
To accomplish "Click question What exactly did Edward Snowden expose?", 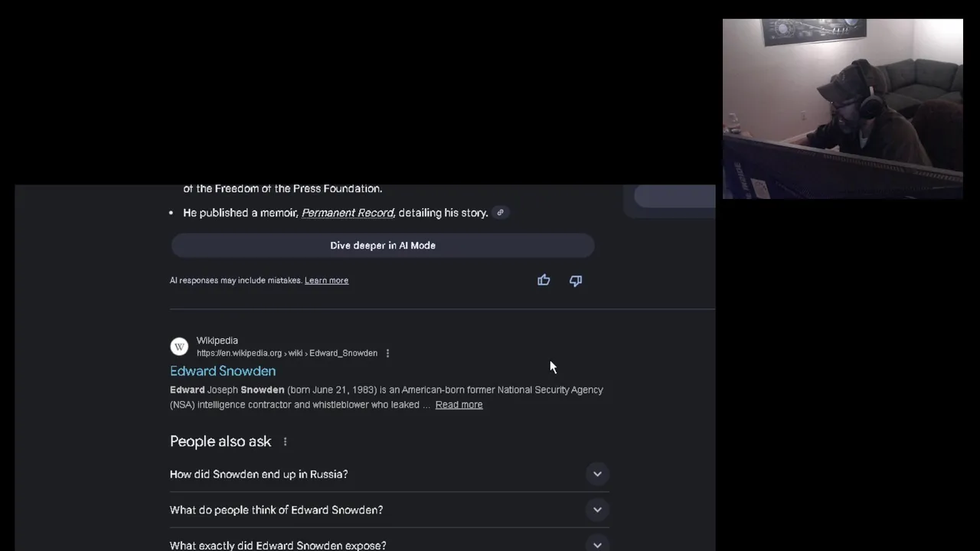I will pyautogui.click(x=278, y=545).
